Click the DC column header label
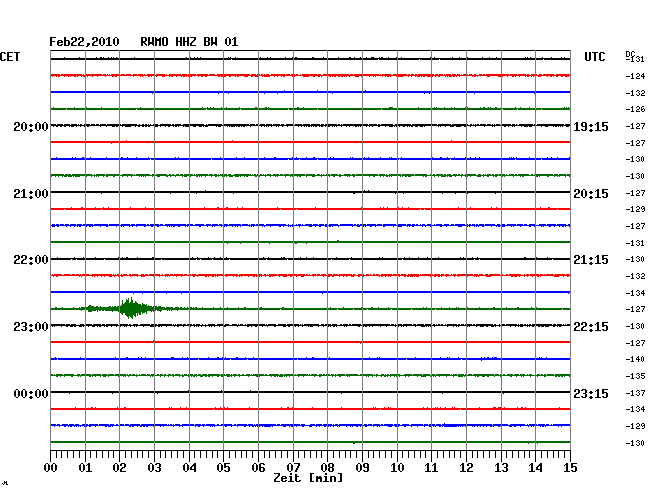 630,54
